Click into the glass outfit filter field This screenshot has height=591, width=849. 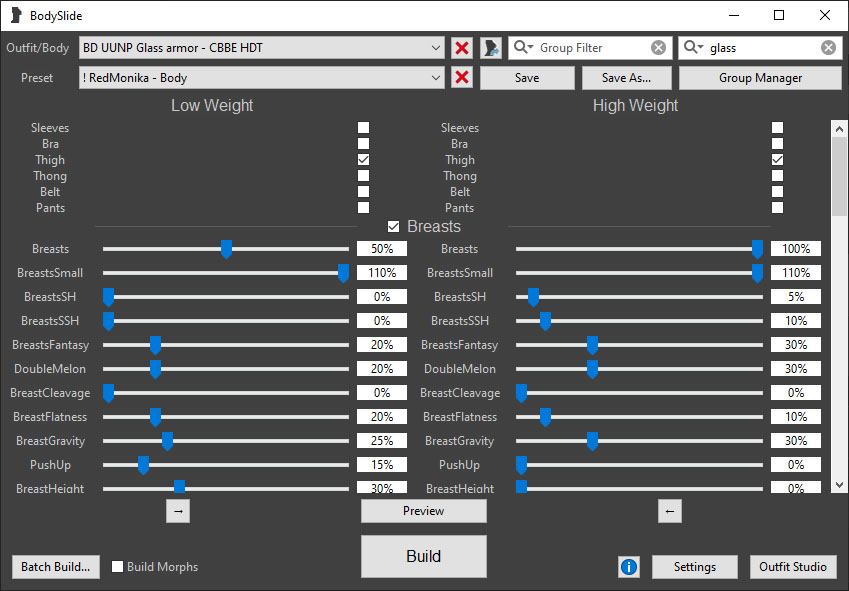[762, 48]
